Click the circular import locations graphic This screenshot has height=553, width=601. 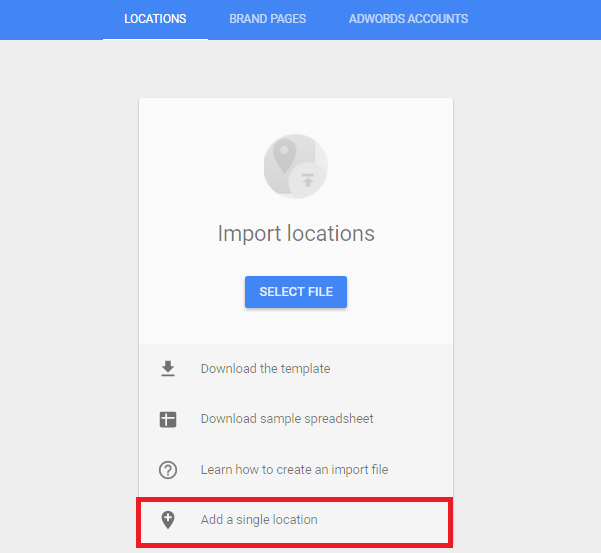[x=295, y=166]
